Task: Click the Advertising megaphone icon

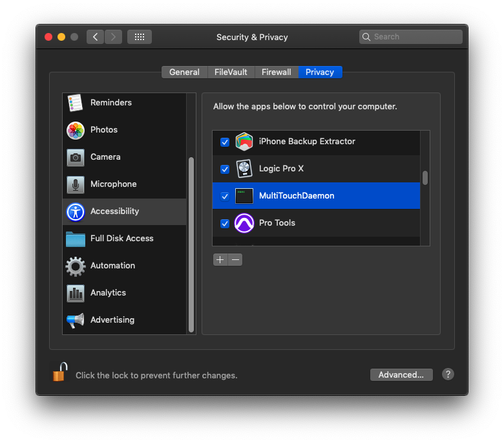Action: 76,320
